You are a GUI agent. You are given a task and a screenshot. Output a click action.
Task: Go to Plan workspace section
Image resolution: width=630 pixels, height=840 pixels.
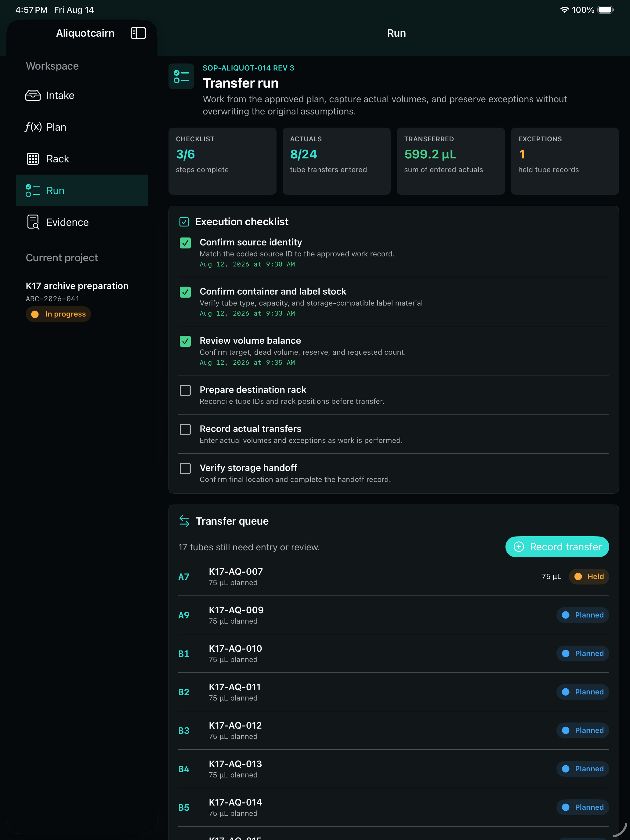(81, 127)
